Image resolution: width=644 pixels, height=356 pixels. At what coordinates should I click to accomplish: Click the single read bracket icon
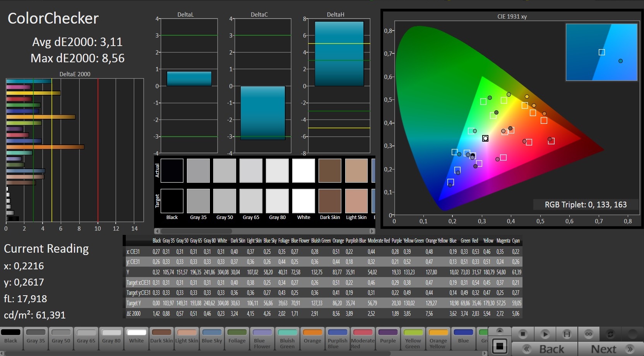pos(567,334)
